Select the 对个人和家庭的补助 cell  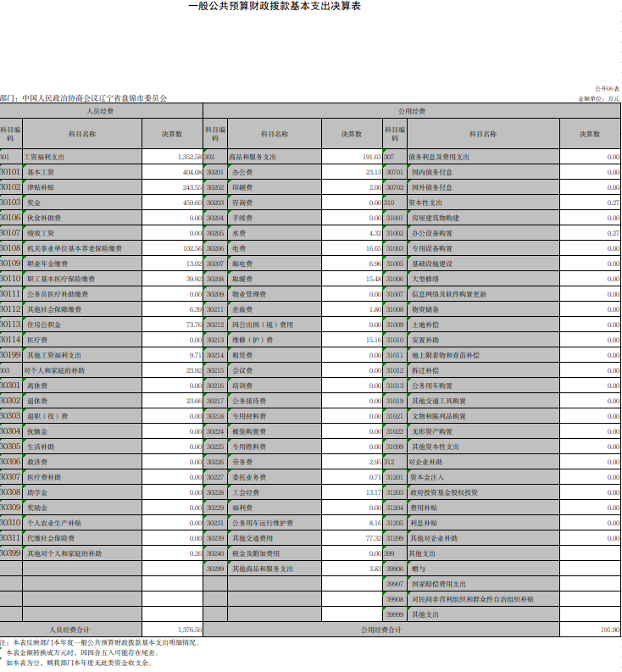[x=82, y=370]
